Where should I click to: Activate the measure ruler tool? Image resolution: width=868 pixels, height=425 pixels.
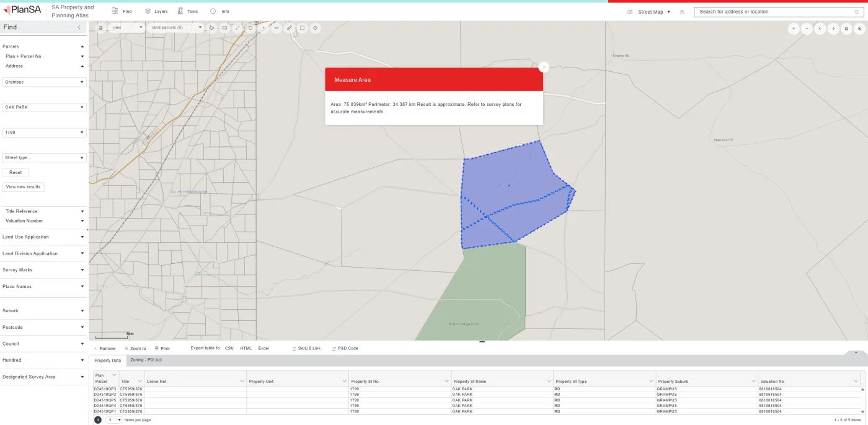click(290, 28)
